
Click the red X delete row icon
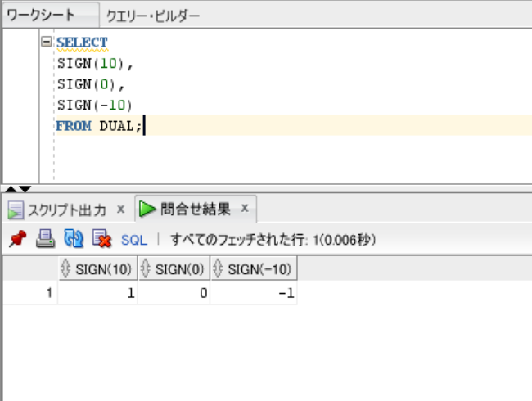pyautogui.click(x=101, y=240)
